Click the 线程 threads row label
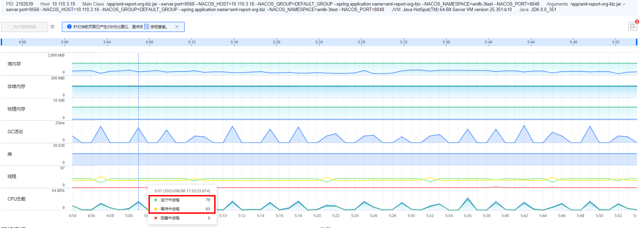 coord(12,176)
